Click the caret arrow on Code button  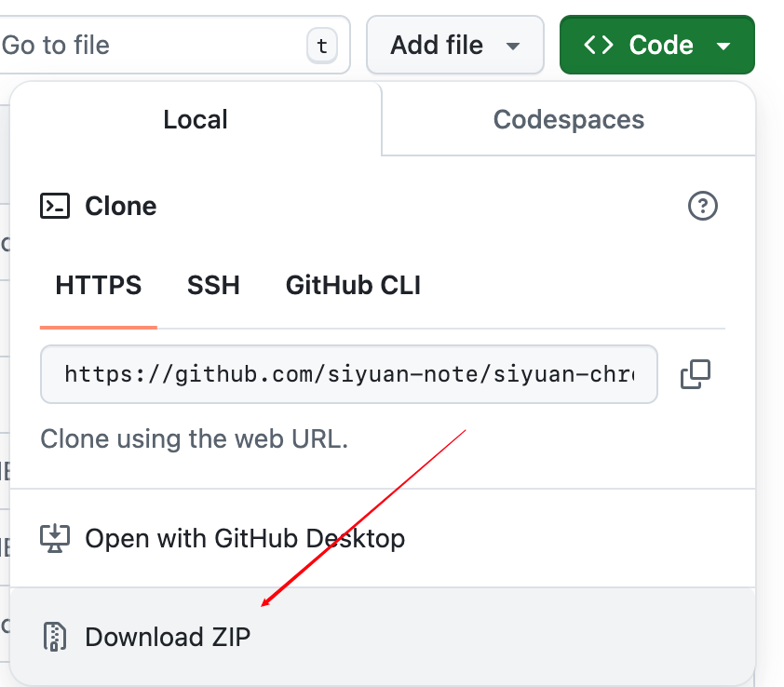tap(723, 47)
